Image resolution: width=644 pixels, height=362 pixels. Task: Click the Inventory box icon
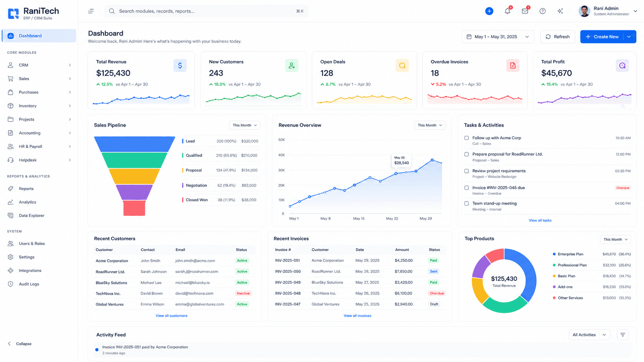coord(11,106)
